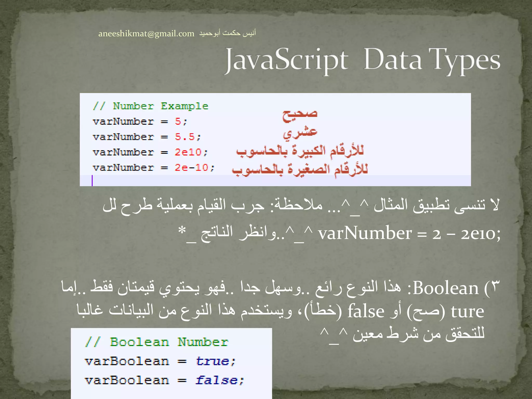Viewport: 532px width, 399px height.
Task: Click the red label عشري
Action: click(x=300, y=133)
